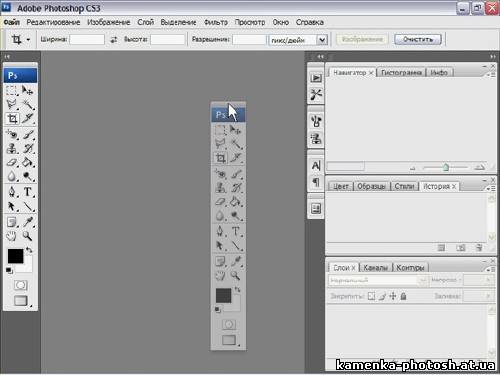
Task: Open the Изображение menu
Action: click(108, 22)
